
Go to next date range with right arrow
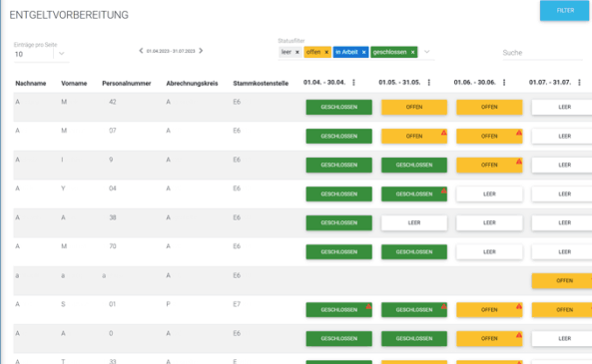click(x=201, y=51)
